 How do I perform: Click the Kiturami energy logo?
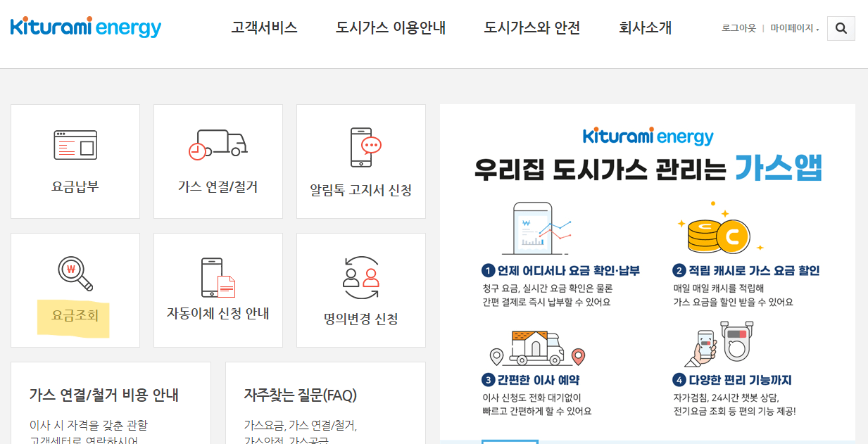pyautogui.click(x=84, y=27)
